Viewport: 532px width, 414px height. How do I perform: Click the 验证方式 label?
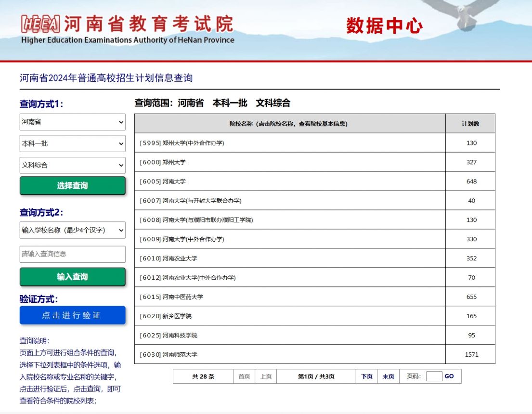click(39, 299)
